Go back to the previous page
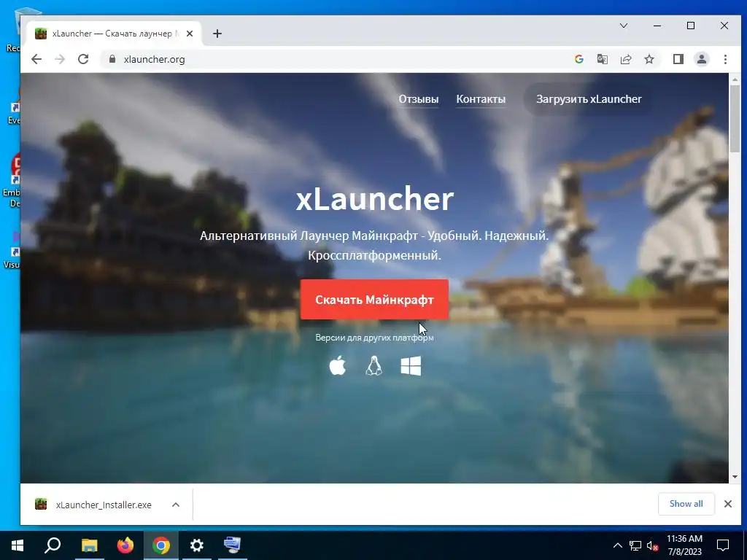 36,59
